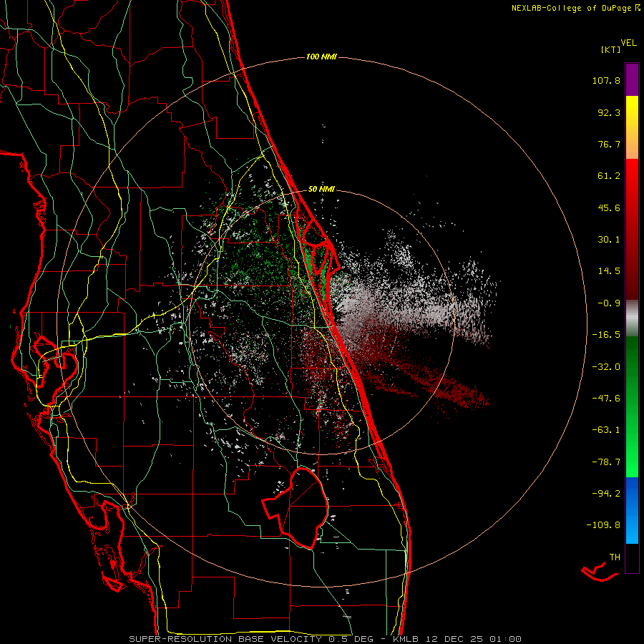
Task: Click the -63.1 velocity scale value
Action: (x=606, y=430)
